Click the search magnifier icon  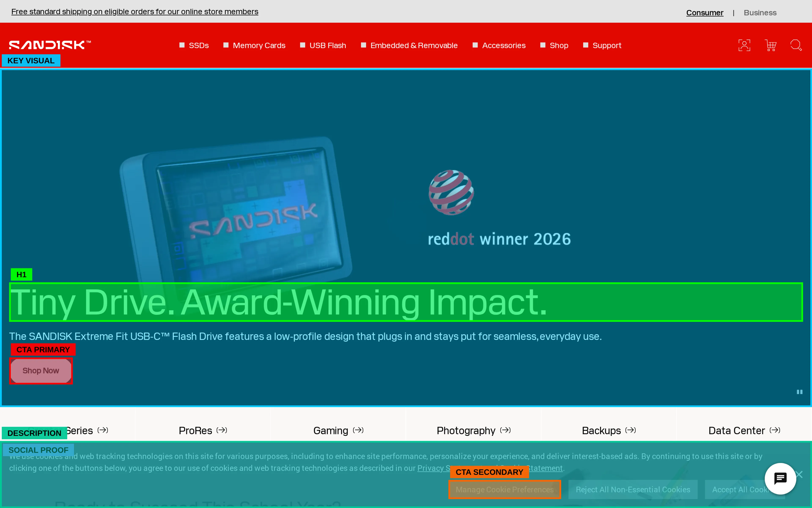(796, 45)
